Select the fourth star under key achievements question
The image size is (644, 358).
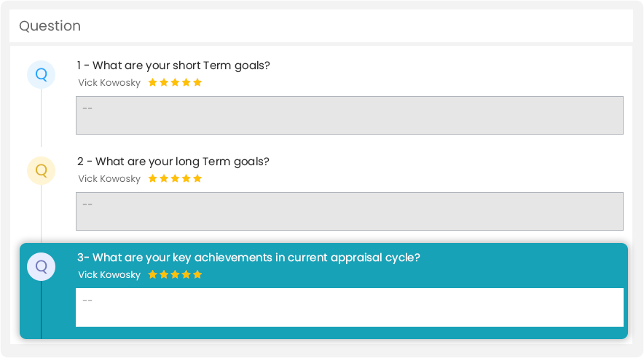point(186,274)
